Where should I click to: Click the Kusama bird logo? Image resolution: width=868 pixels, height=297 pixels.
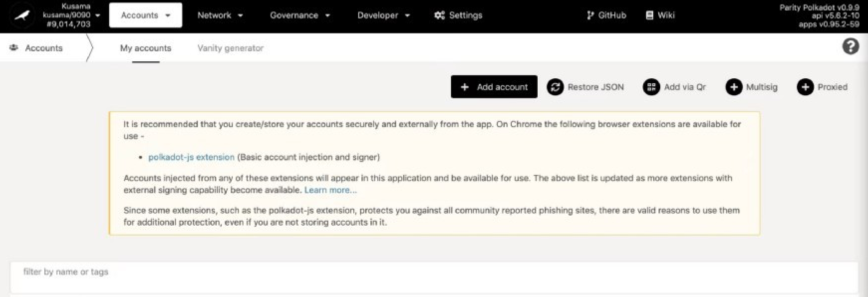[x=22, y=15]
